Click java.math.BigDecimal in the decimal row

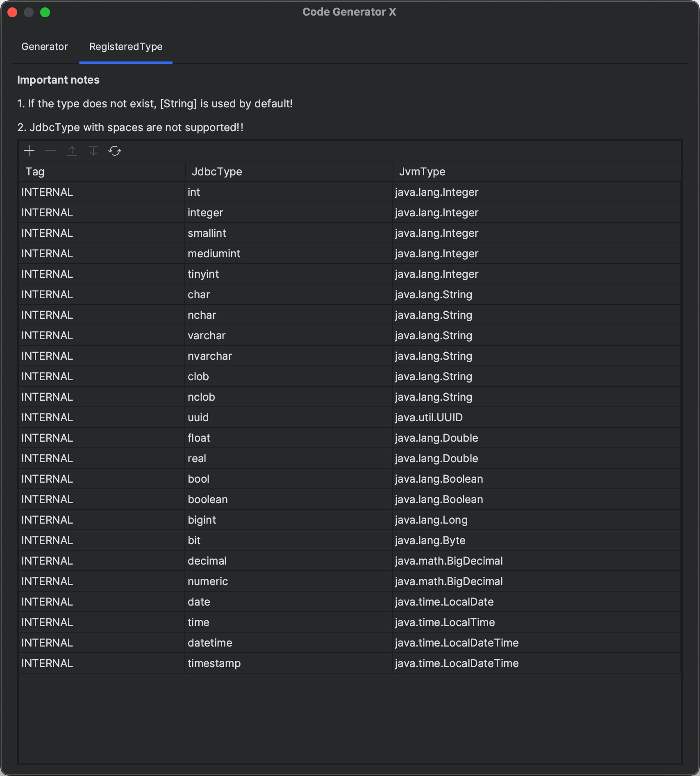pyautogui.click(x=536, y=561)
